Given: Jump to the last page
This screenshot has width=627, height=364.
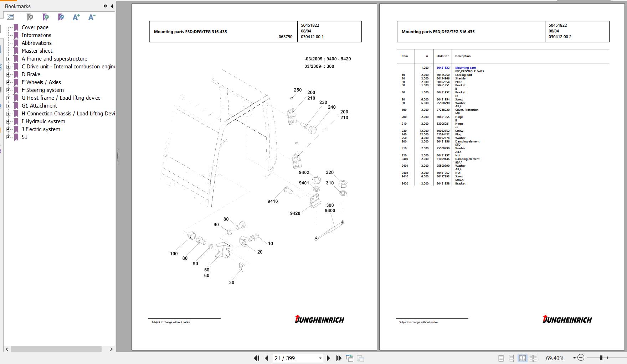Looking at the screenshot, I should point(339,358).
